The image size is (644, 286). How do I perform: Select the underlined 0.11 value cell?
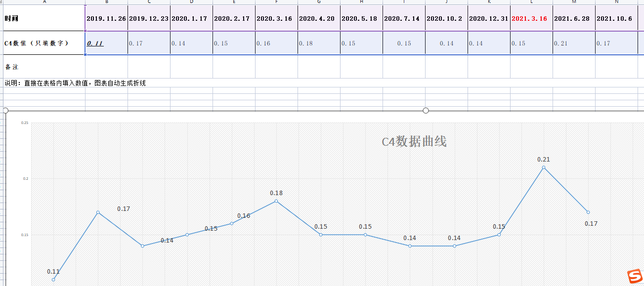(x=106, y=43)
